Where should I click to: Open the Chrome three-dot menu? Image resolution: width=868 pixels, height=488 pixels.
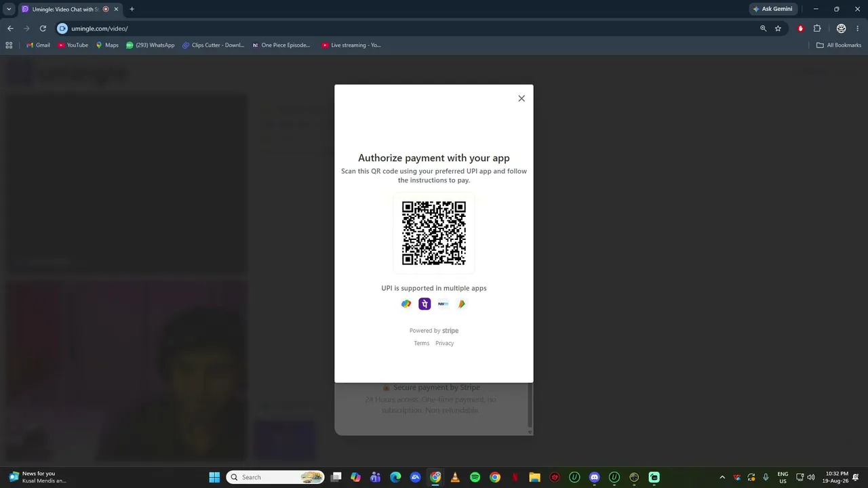tap(858, 28)
